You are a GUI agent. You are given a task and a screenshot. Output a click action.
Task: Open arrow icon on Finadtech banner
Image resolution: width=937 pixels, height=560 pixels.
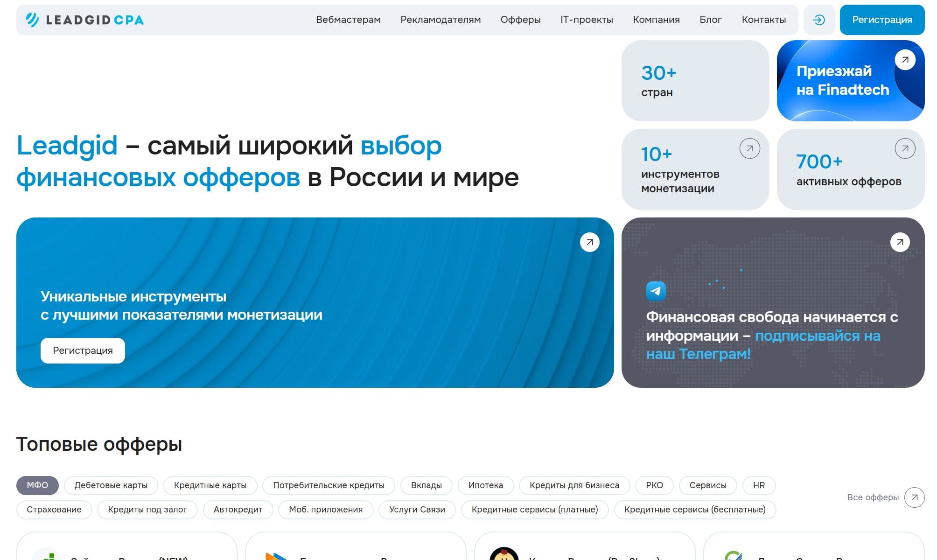tap(905, 60)
